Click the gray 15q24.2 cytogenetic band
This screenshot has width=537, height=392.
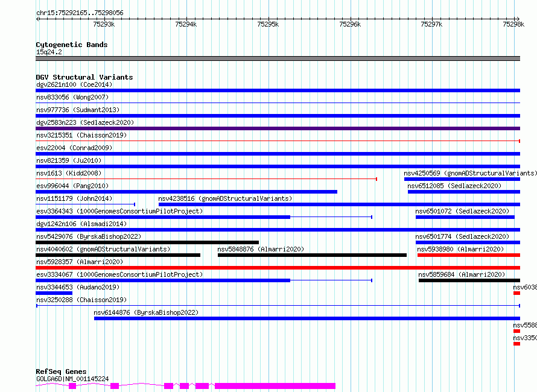point(278,58)
